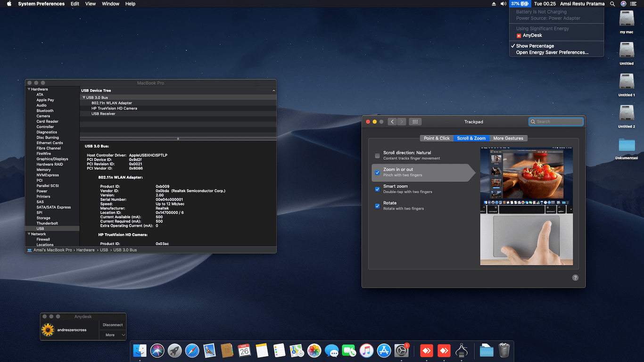Open the Trackpad help question mark

575,278
